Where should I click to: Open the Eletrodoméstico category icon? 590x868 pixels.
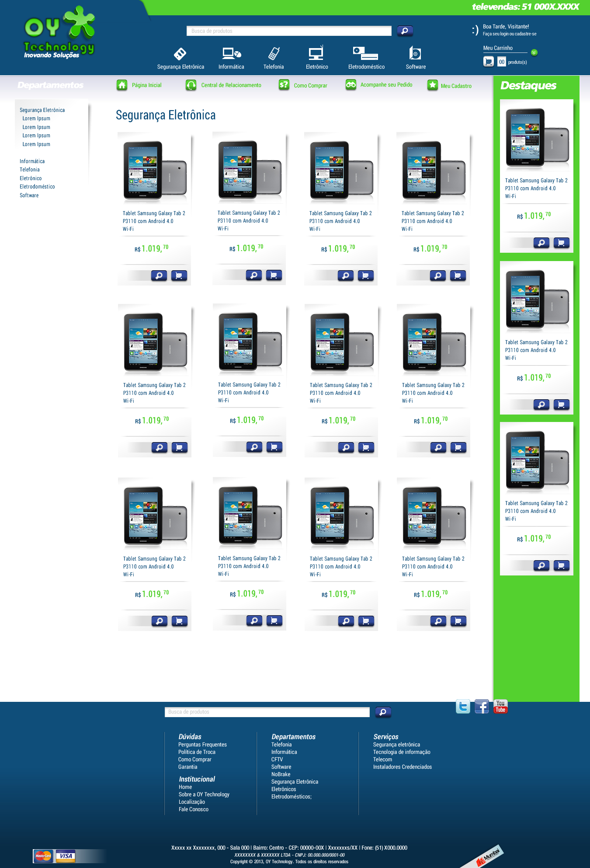365,53
